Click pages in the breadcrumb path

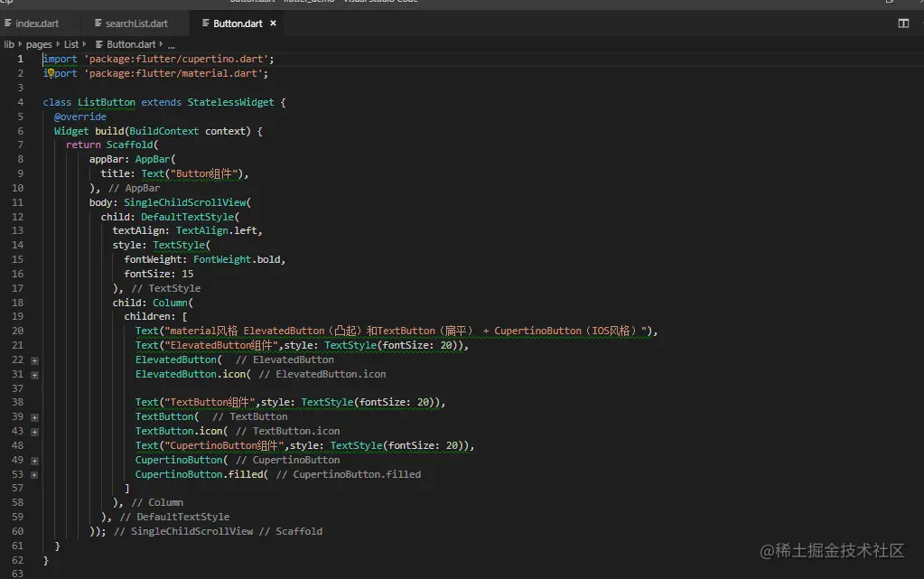click(39, 44)
